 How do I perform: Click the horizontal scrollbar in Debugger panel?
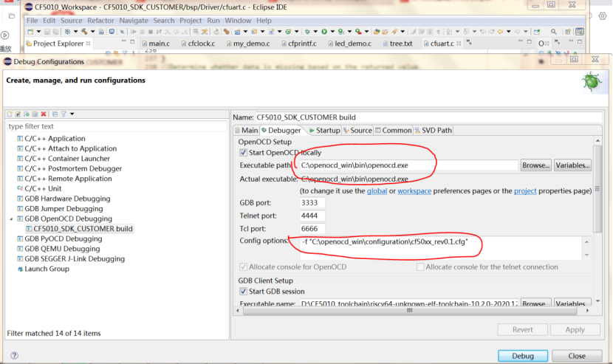pyautogui.click(x=406, y=312)
